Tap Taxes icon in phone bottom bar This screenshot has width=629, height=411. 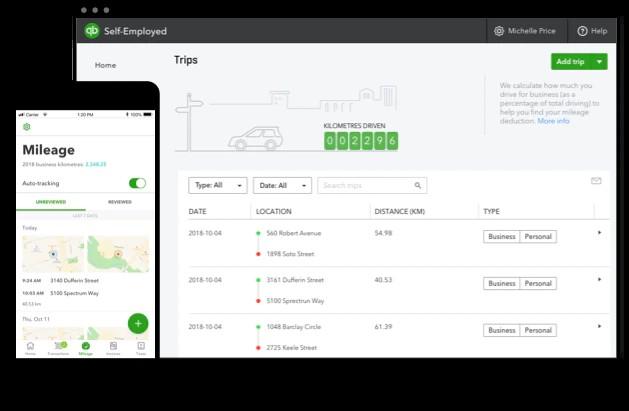(x=141, y=348)
